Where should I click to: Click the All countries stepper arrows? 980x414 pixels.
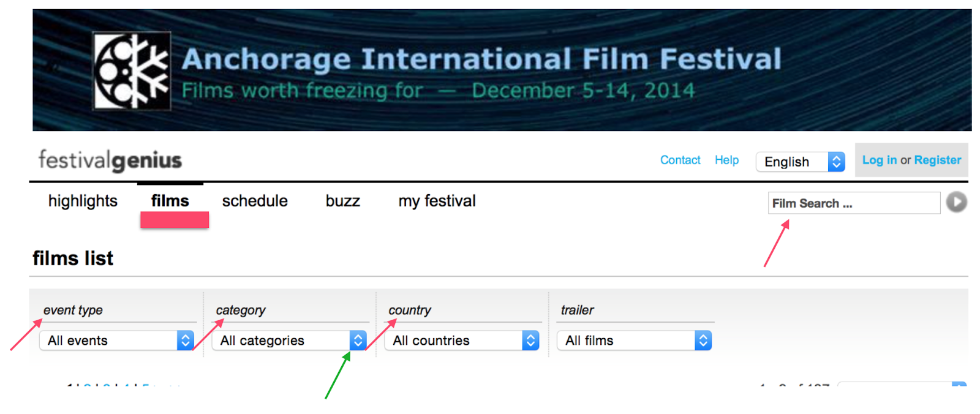[x=531, y=341]
